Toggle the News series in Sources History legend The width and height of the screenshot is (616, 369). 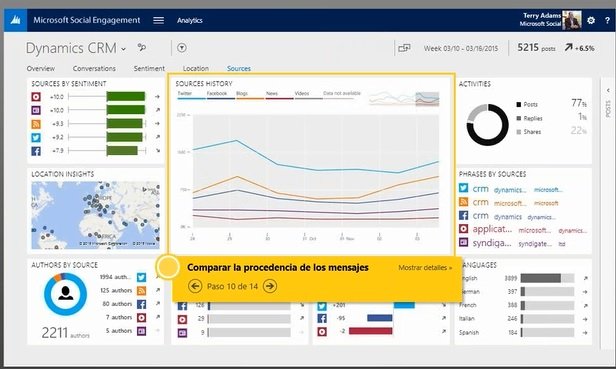(279, 94)
